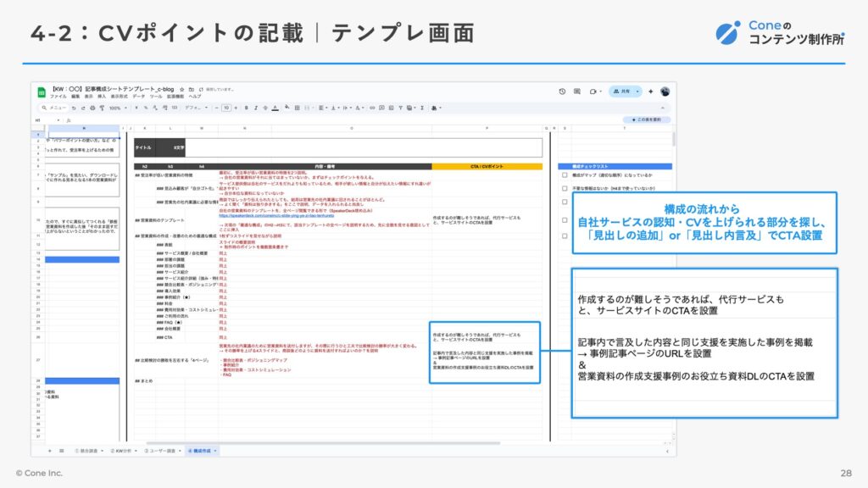Format as percent with the % icon
Screen dimensions: 868x488
coord(146,108)
